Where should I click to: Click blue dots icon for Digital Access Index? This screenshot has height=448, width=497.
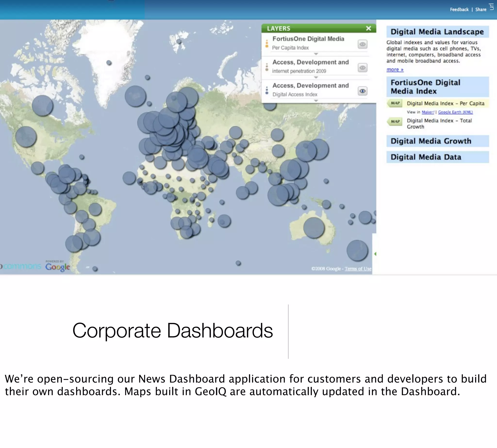tap(267, 90)
